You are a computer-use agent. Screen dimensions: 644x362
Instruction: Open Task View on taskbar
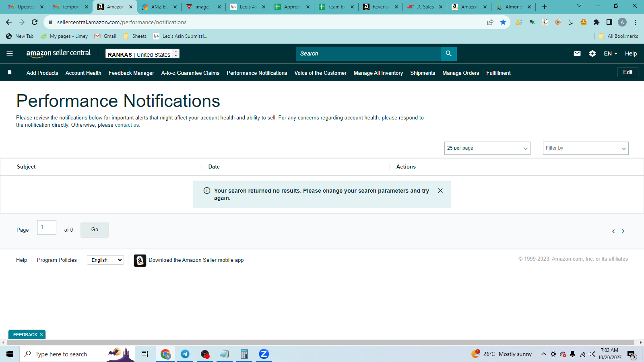145,354
